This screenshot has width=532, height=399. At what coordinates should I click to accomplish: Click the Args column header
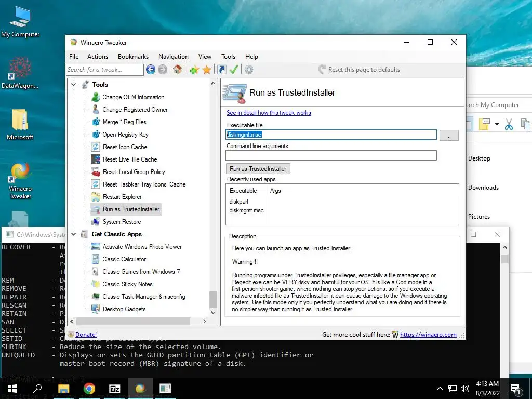tap(275, 191)
